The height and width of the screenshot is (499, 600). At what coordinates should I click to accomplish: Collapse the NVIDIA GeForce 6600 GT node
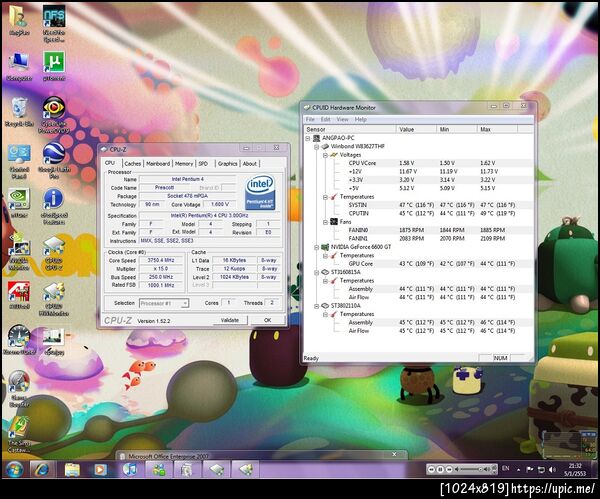click(317, 247)
